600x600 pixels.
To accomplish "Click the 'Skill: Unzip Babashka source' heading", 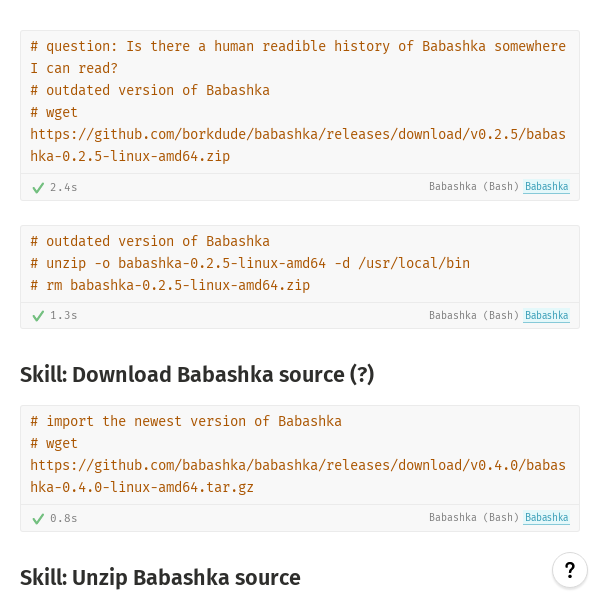I will tap(160, 578).
